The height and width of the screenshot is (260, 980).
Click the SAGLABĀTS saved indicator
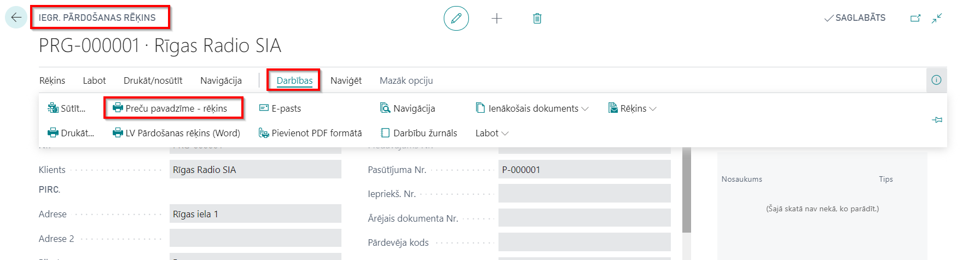(855, 18)
